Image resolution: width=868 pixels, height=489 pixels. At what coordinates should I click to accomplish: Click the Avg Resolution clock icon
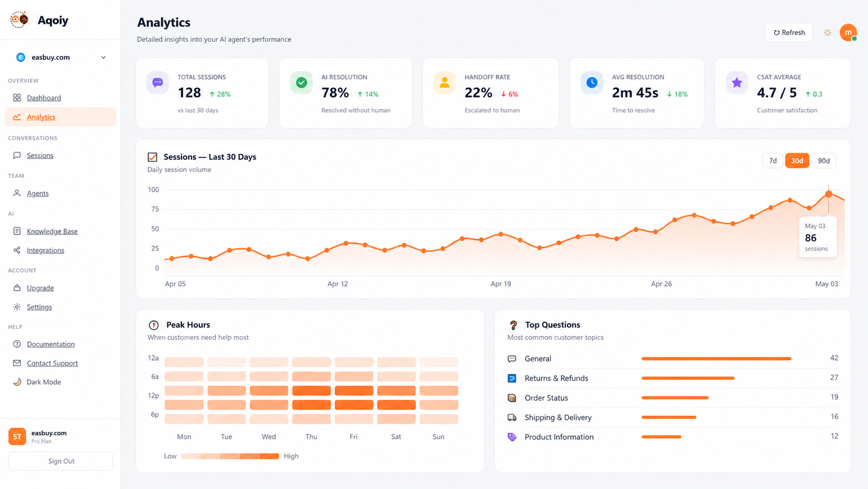click(591, 83)
